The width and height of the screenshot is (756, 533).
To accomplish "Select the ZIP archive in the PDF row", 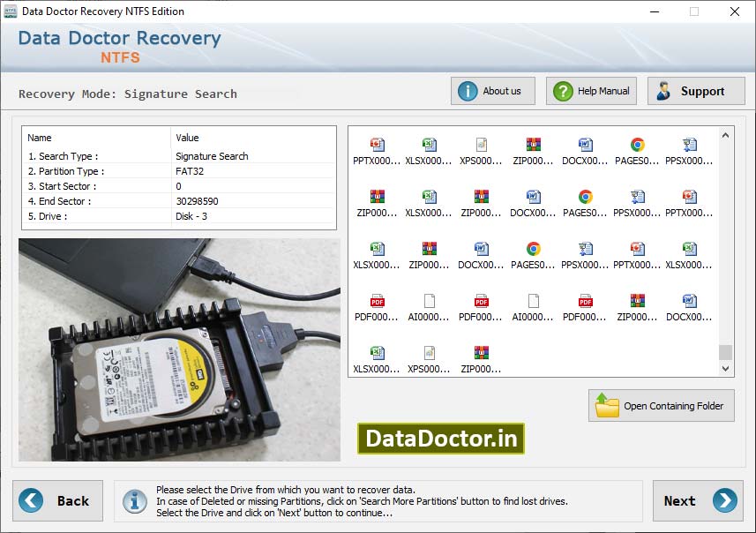I will (638, 308).
